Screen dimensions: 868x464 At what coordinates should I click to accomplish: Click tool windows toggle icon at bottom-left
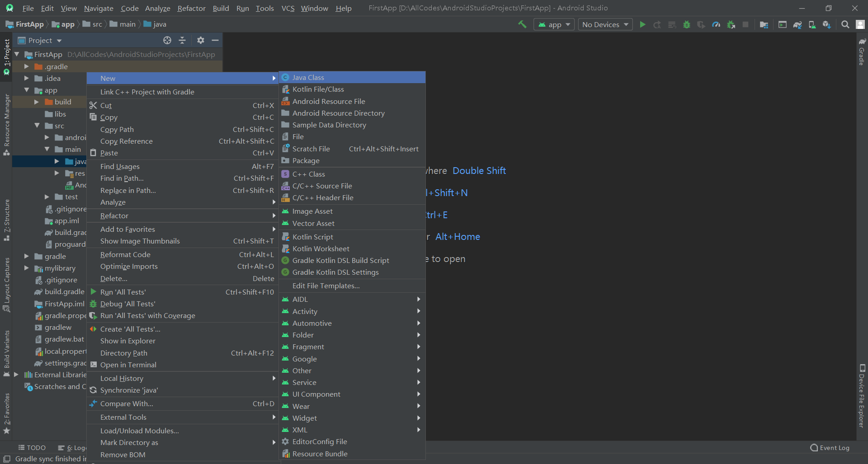[6, 459]
